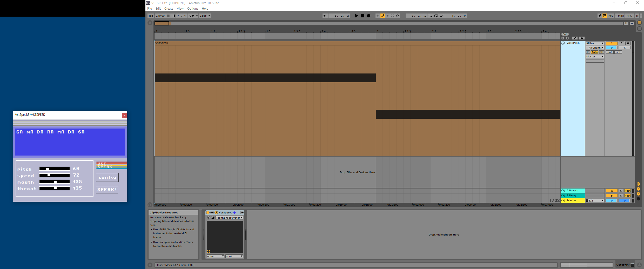Start playback with the Play button
Viewport: 644px width, 269px height.
coord(357,16)
